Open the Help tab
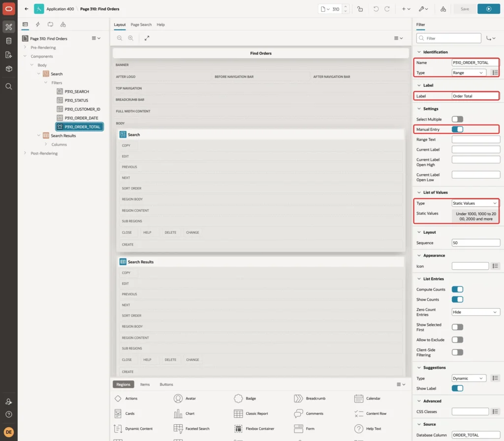 [161, 25]
